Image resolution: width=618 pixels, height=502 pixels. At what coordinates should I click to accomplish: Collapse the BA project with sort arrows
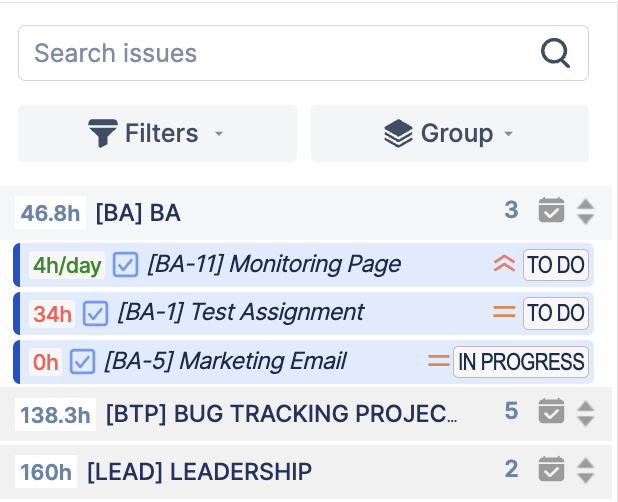586,211
